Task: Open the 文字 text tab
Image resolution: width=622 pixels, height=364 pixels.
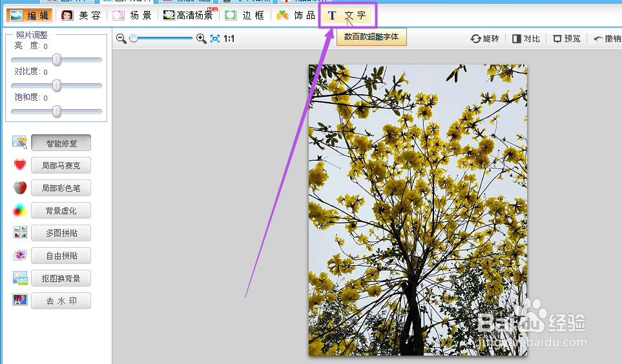Action: click(347, 15)
